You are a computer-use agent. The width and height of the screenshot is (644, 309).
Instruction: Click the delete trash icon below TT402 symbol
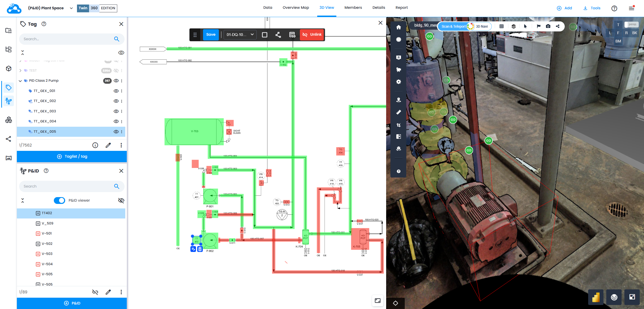click(x=200, y=249)
